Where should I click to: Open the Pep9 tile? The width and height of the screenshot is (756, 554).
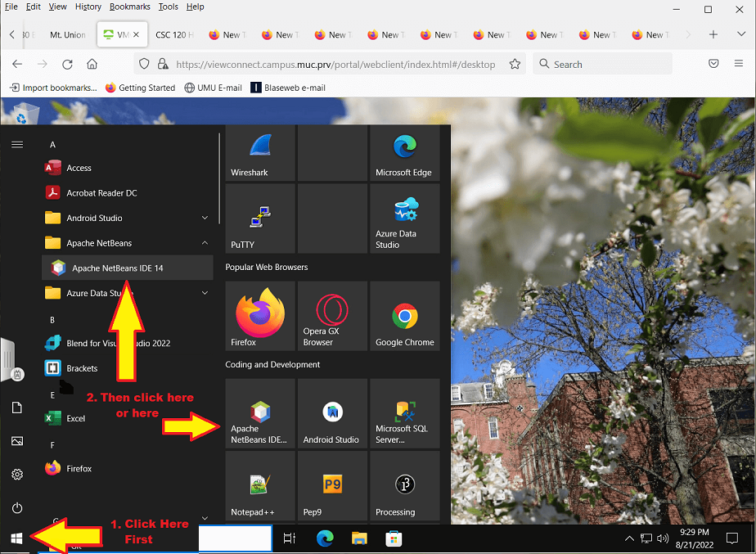point(332,486)
